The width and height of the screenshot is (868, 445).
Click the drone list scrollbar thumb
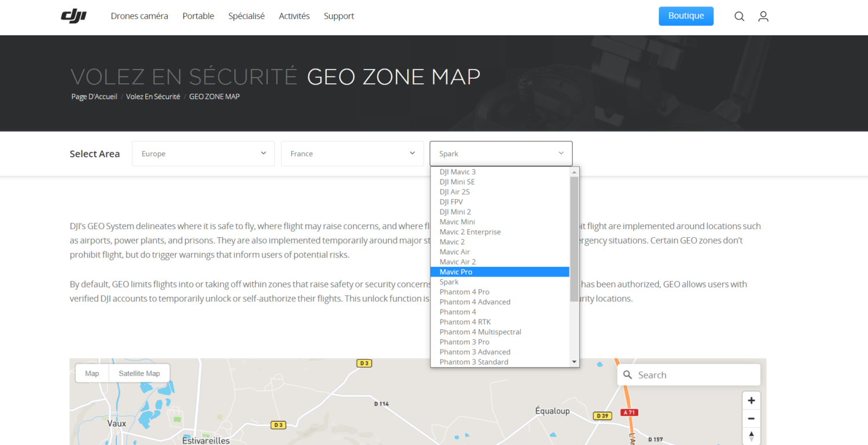pos(574,238)
